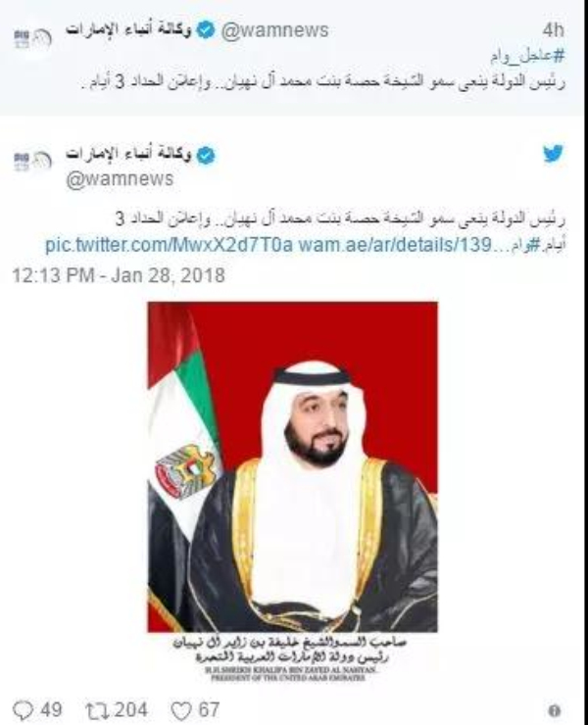The image size is (588, 725).
Task: Like the tweet with the heart icon
Action: coord(181,709)
